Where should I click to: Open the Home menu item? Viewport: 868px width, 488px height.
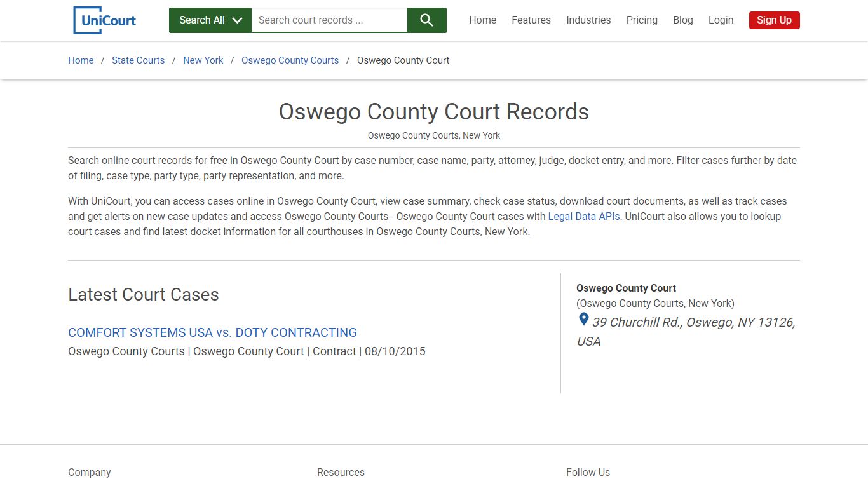(483, 20)
